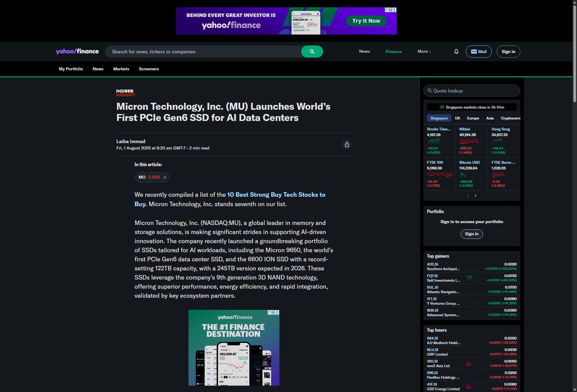Click the MU ticker chip
Screen dimensions: 577x392
coord(152,177)
